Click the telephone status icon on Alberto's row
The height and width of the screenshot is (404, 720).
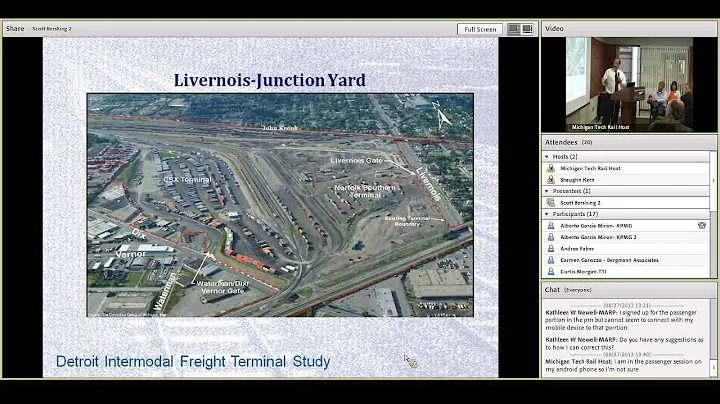(702, 225)
